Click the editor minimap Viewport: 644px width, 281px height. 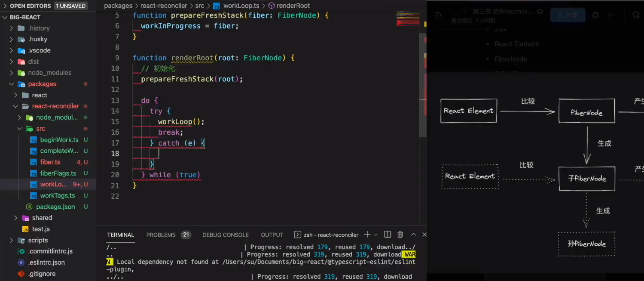pos(407,19)
